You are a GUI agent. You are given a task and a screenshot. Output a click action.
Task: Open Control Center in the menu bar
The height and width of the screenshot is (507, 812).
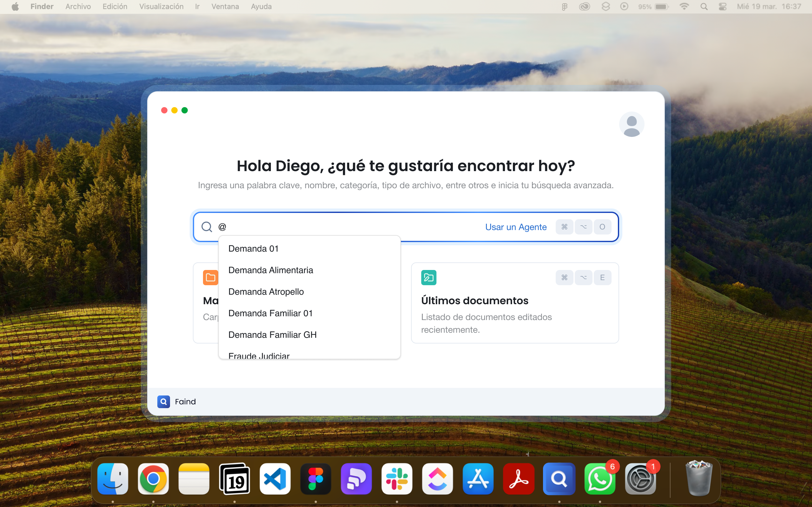(723, 6)
